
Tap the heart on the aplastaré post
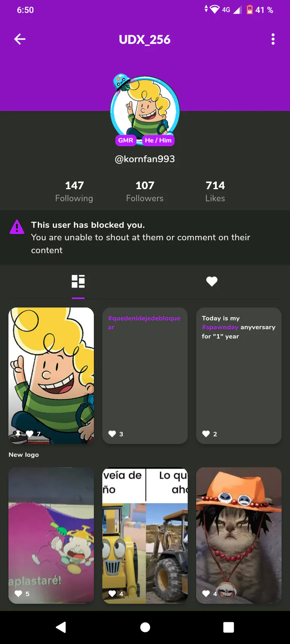(18, 593)
